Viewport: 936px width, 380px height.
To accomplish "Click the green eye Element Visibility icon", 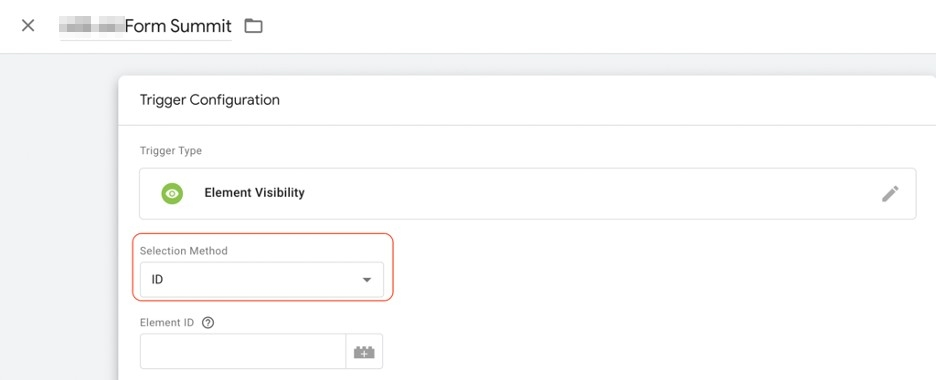I will pyautogui.click(x=172, y=193).
